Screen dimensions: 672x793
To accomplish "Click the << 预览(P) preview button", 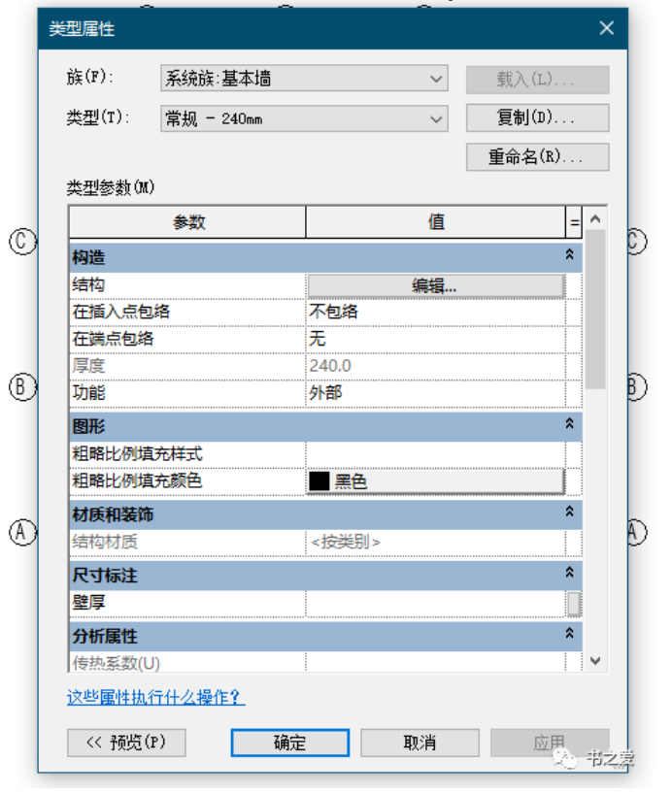I will (126, 743).
